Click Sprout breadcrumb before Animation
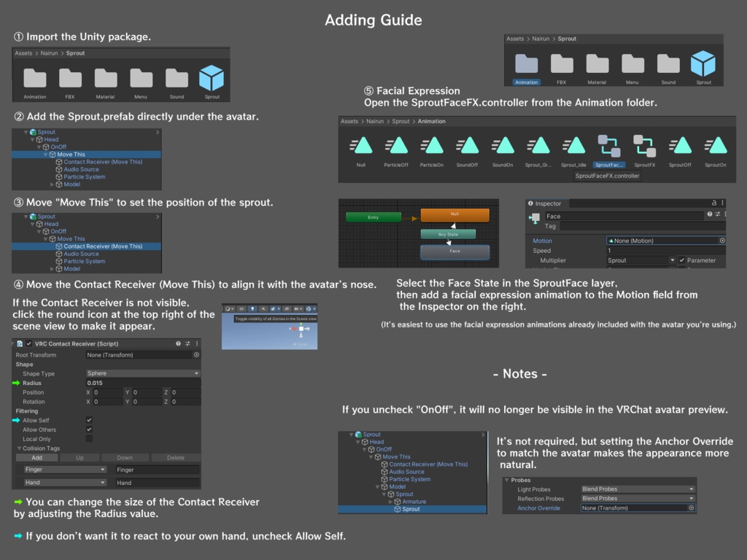This screenshot has width=747, height=560. click(400, 122)
